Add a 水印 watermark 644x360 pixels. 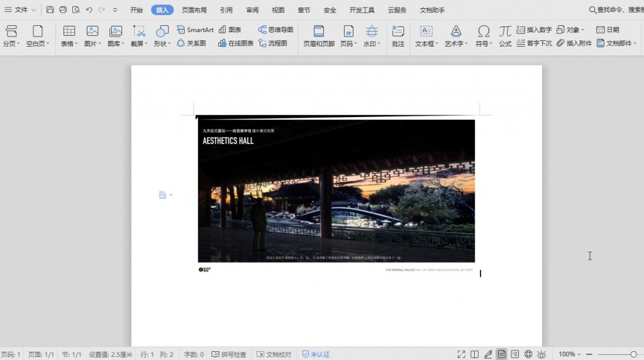(x=372, y=36)
